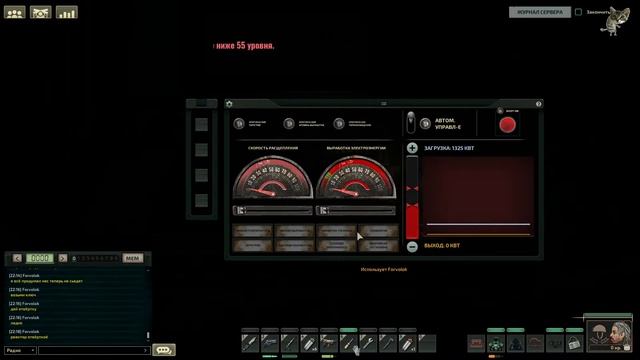Open the crew list icon
This screenshot has height=360, width=640.
[15, 12]
